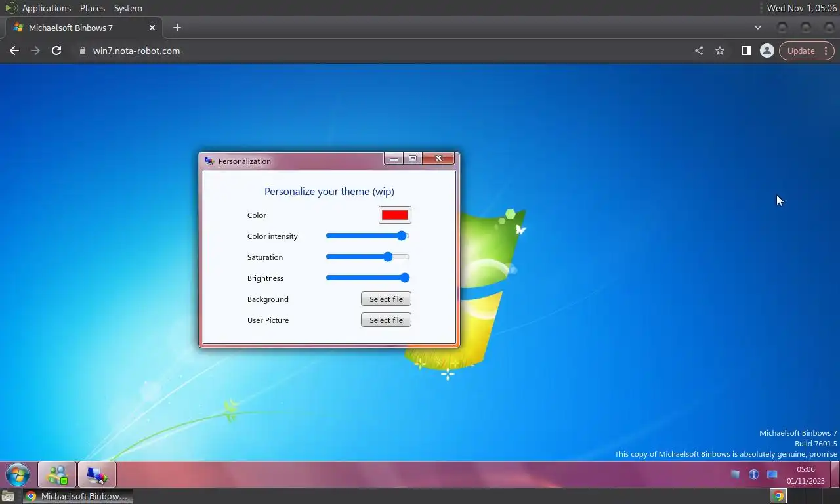Open the Places menu
Screen dimensions: 840x504
pyautogui.click(x=93, y=8)
